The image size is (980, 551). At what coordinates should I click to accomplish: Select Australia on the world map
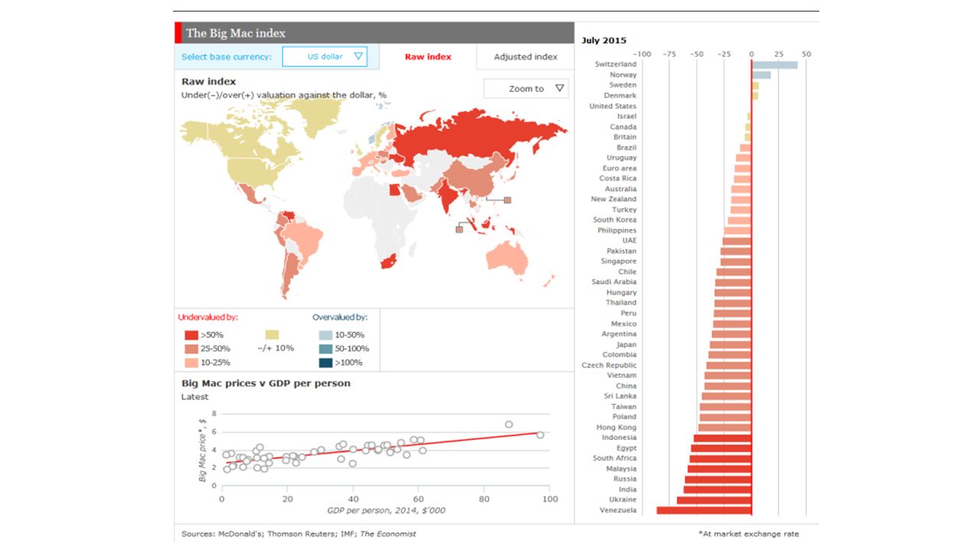(507, 259)
